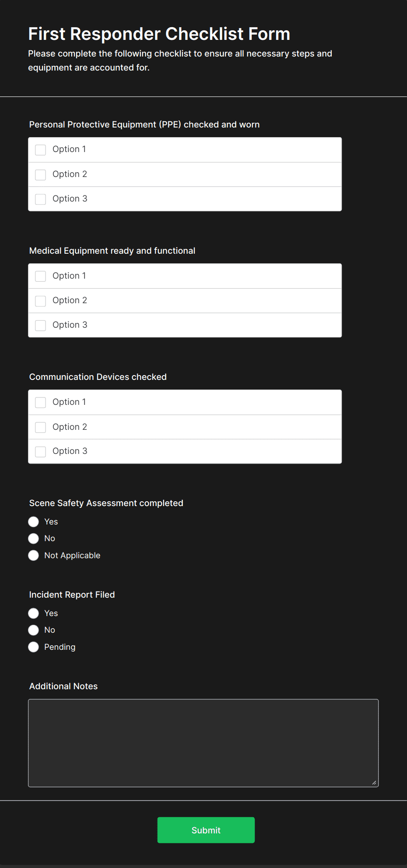Mark Scene Safety Assessment as Not Applicable

[34, 556]
